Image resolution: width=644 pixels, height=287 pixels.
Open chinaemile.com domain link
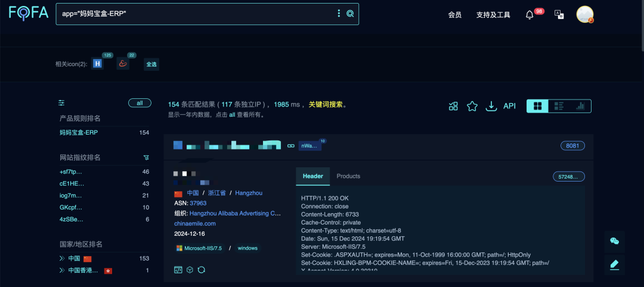pos(194,223)
